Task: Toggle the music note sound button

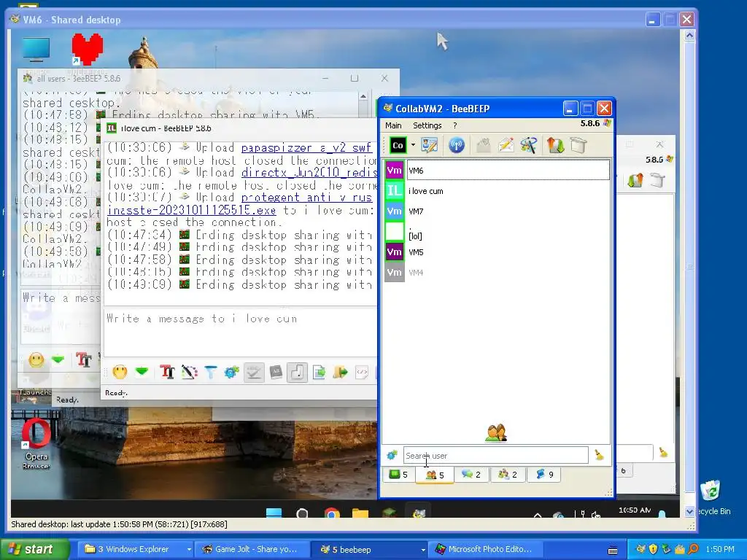Action: pyautogui.click(x=297, y=372)
